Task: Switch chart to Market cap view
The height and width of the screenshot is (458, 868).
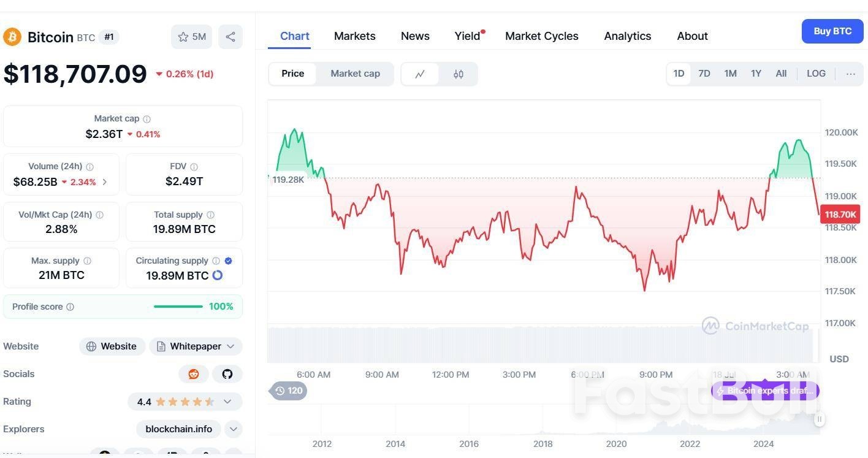Action: tap(355, 74)
